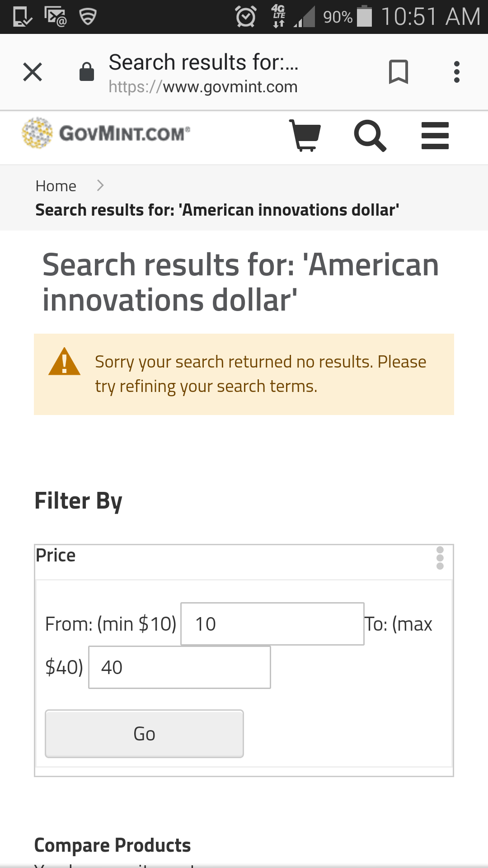488x868 pixels.
Task: Open browser three-dot overflow menu
Action: pyautogui.click(x=457, y=72)
